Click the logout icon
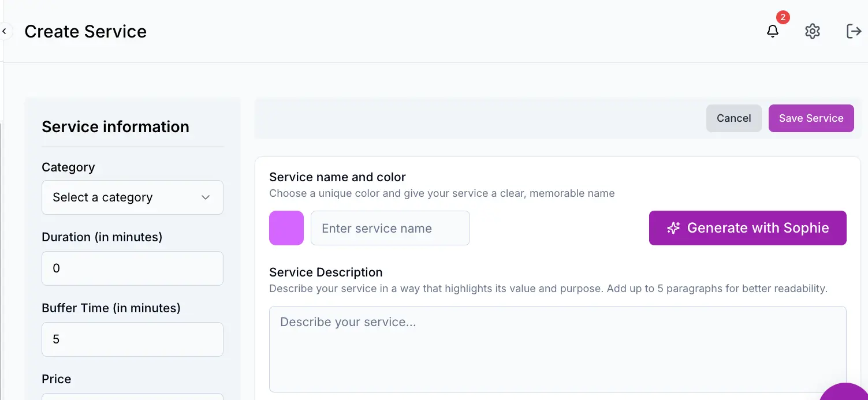Screen dimensions: 868x400 [854, 31]
